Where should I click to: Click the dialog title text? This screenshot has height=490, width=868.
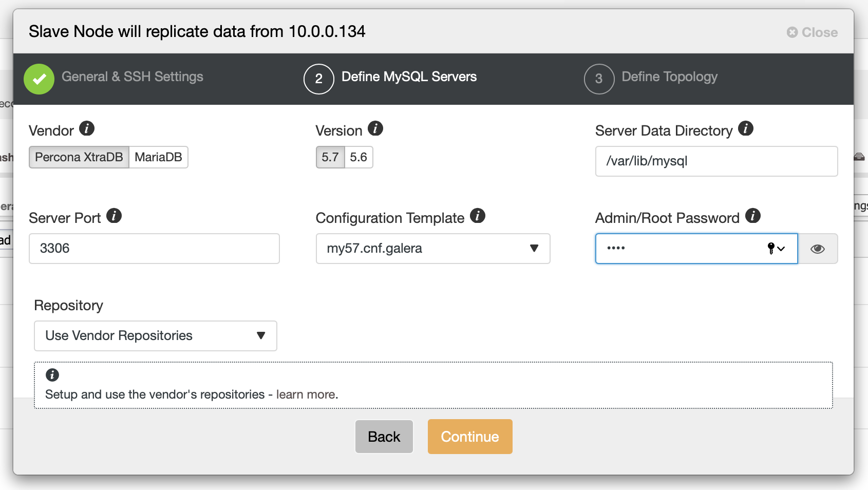point(197,31)
